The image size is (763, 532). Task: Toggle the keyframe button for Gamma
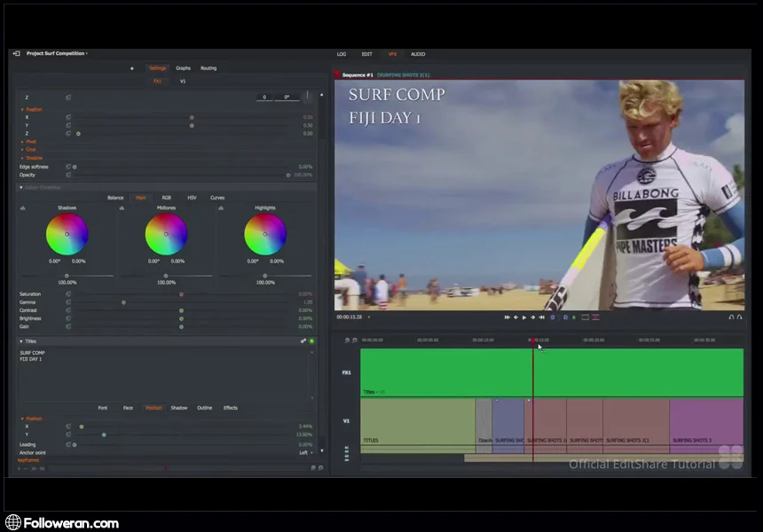point(68,302)
